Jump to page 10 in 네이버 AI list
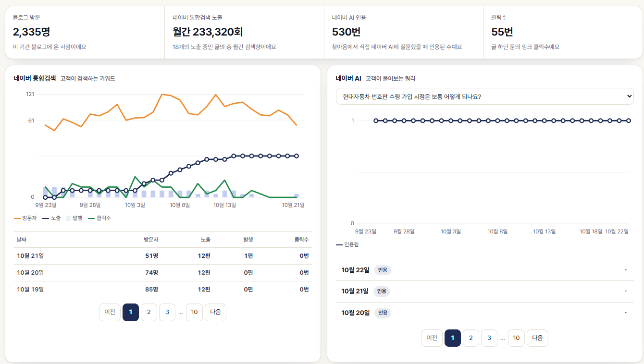The image size is (644, 364). pos(516,338)
